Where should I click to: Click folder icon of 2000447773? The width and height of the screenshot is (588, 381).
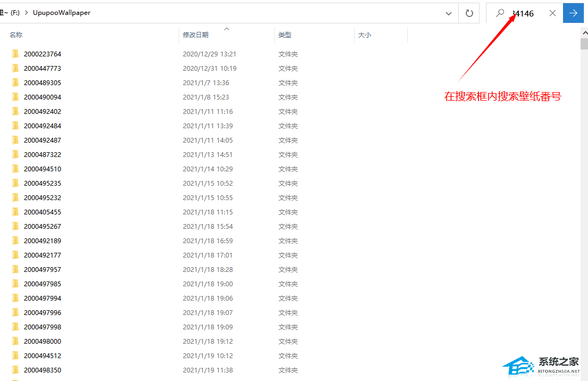[x=15, y=68]
